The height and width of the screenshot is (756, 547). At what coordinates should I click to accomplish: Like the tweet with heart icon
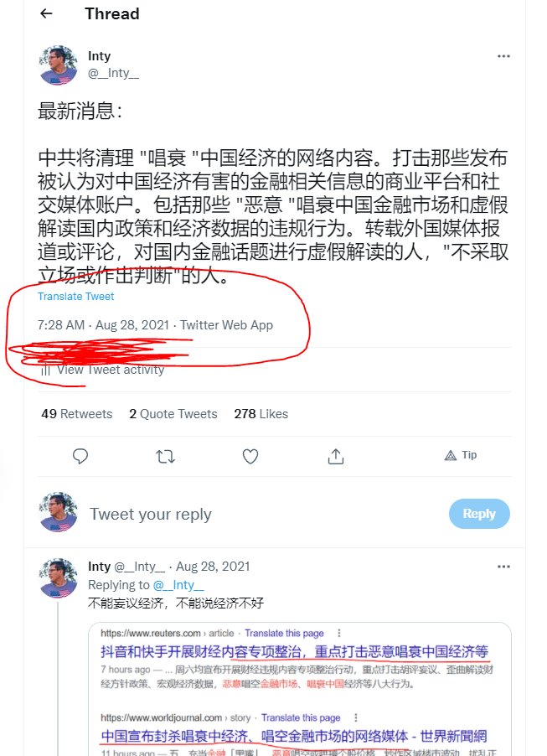pyautogui.click(x=250, y=456)
